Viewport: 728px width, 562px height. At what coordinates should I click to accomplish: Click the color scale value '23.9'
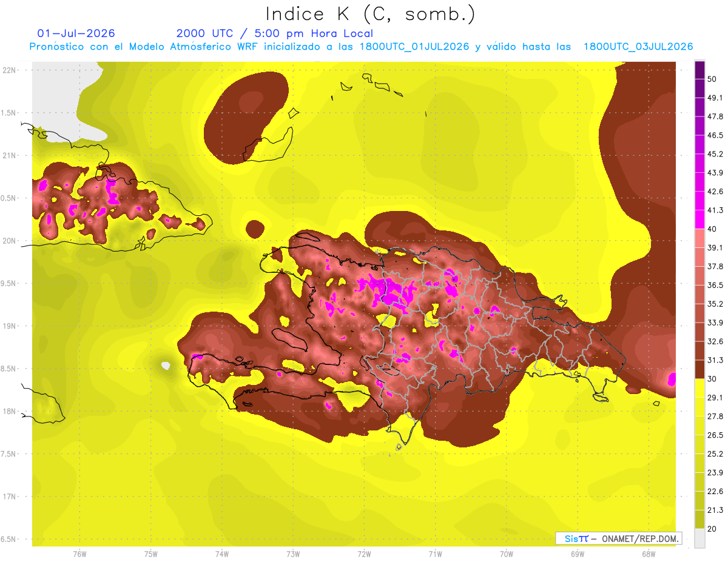tap(715, 473)
